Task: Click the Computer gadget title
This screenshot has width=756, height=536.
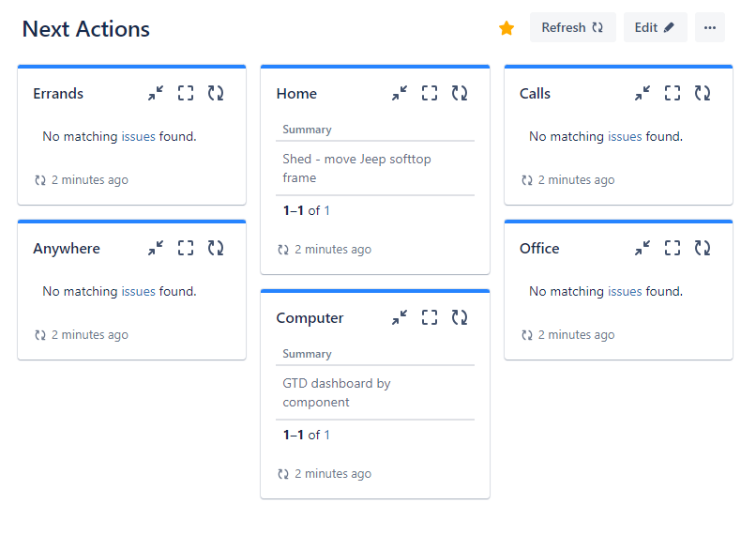Action: 310,318
